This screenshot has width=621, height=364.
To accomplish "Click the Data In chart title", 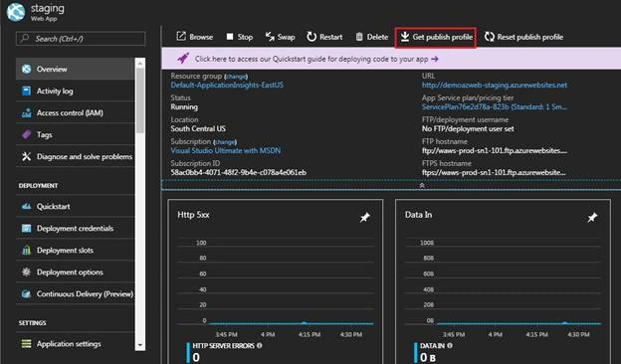I will (x=418, y=215).
